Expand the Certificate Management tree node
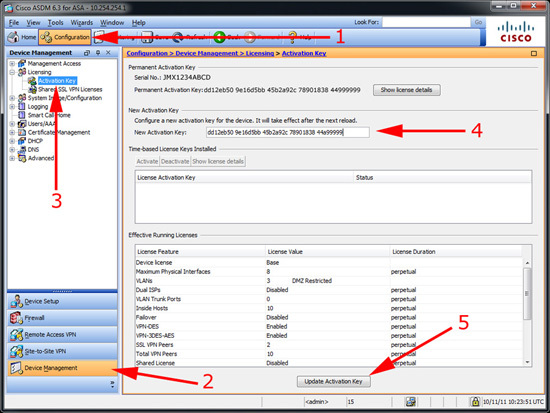The width and height of the screenshot is (550, 413). 12,132
